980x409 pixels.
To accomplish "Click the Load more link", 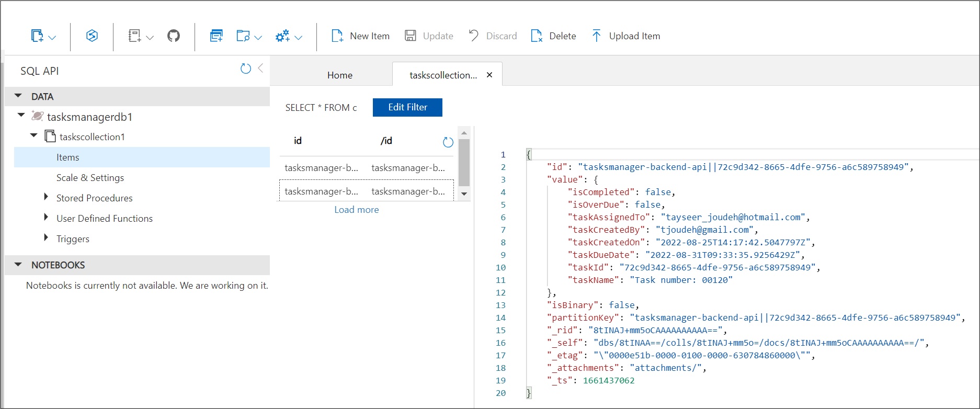I will (x=356, y=210).
